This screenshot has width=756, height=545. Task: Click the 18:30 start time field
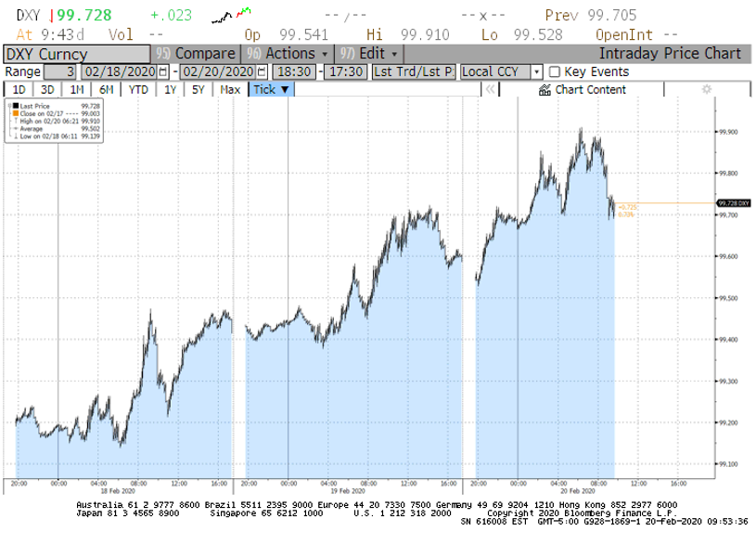(293, 71)
